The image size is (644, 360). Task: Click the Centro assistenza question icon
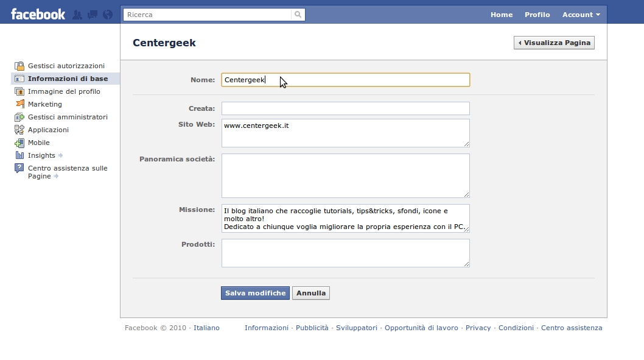coord(19,168)
